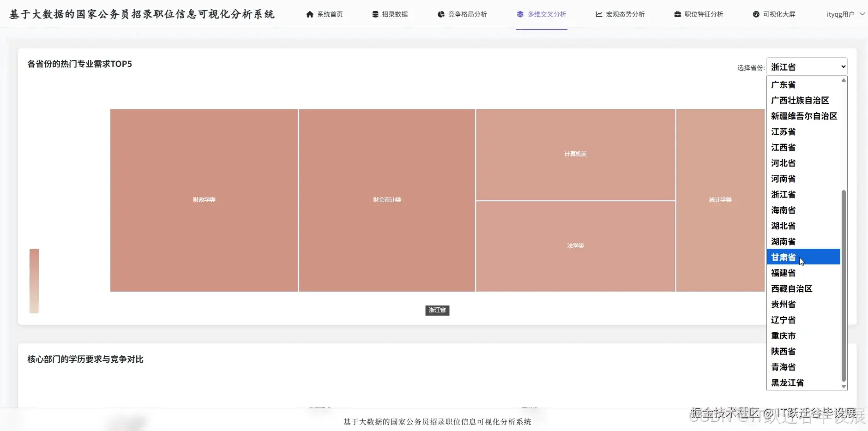Open the 选择省份 combo box
Screen dimensions: 868x431
(x=807, y=66)
